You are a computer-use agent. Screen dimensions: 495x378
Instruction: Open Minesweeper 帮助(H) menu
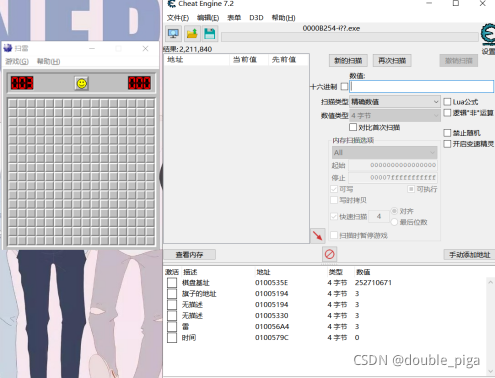[x=48, y=61]
